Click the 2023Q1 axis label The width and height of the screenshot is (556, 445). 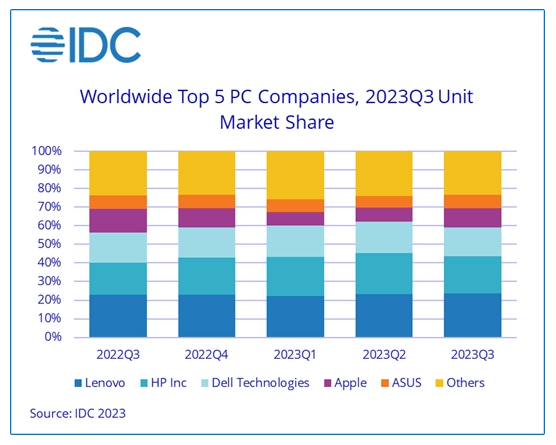click(295, 355)
